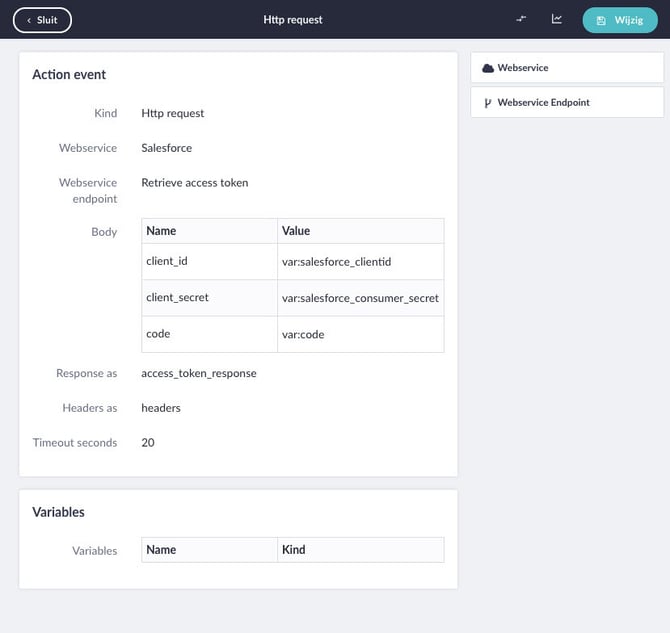670x633 pixels.
Task: Click the branch icon beside Webservice Endpoint
Action: (488, 103)
